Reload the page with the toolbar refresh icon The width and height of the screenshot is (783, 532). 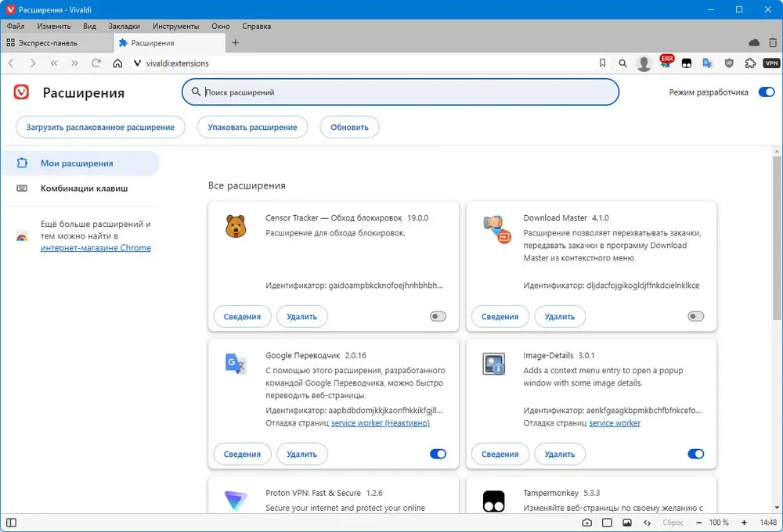coord(96,63)
